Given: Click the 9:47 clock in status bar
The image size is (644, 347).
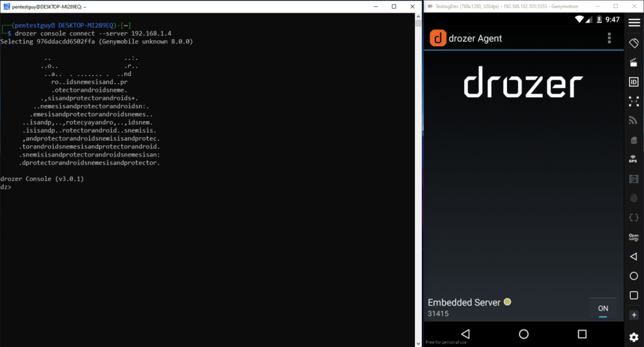Looking at the screenshot, I should [613, 19].
